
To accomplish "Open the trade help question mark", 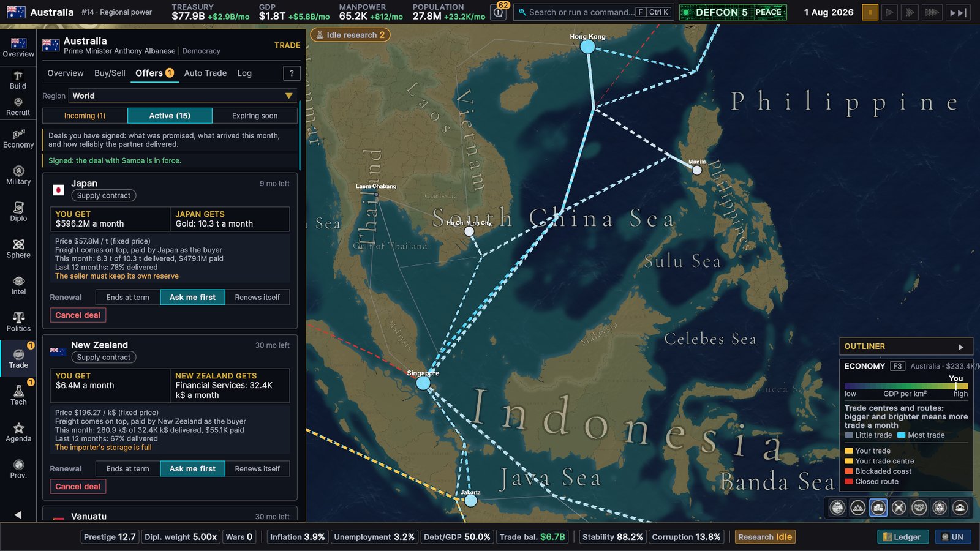I will coord(292,73).
